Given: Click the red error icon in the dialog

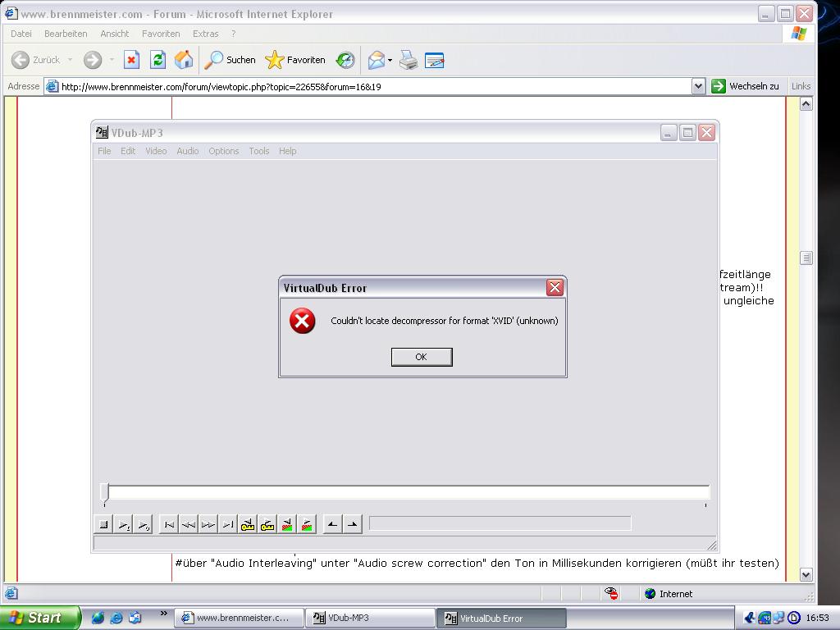Looking at the screenshot, I should click(302, 321).
